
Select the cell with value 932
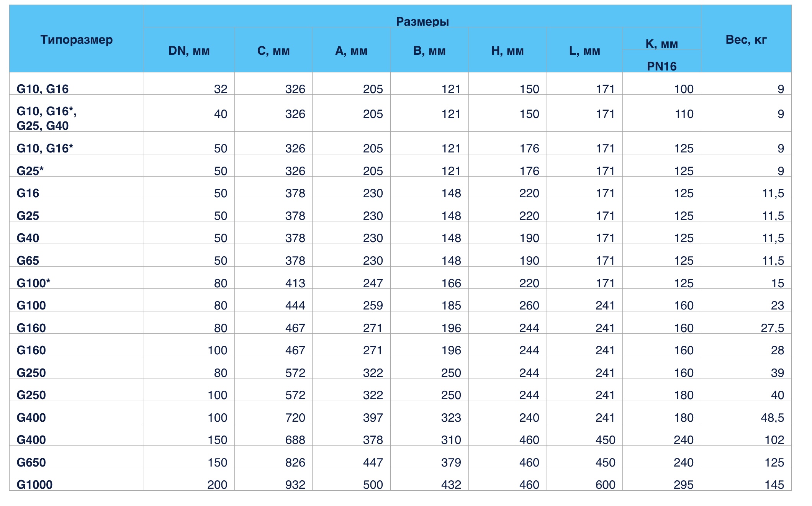tap(295, 485)
